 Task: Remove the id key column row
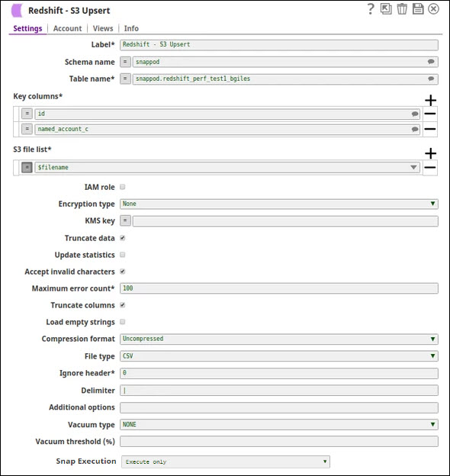[x=429, y=114]
